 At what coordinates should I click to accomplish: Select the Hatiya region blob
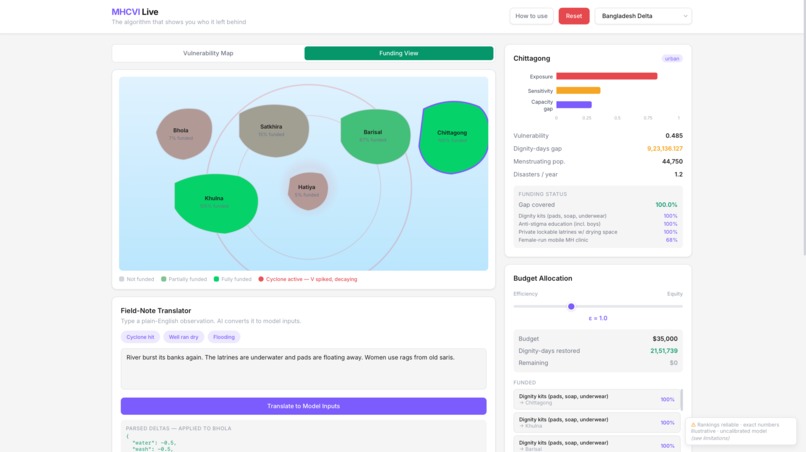[x=307, y=191]
